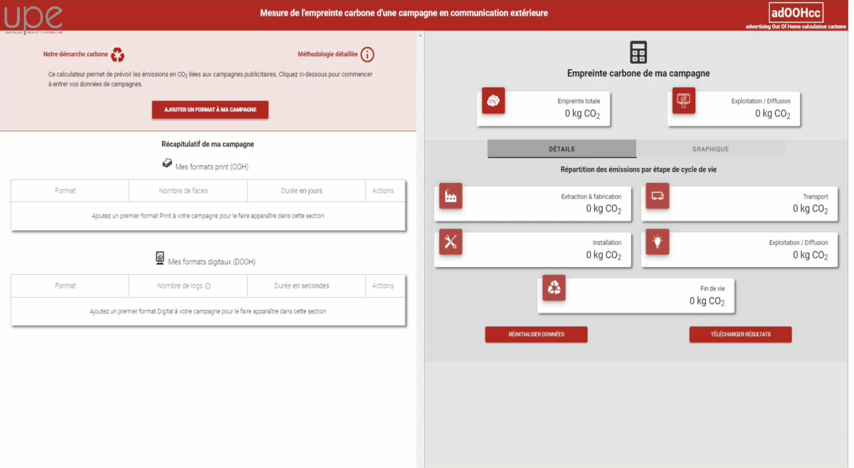Click the adOOHcc logo in header

coord(796,13)
